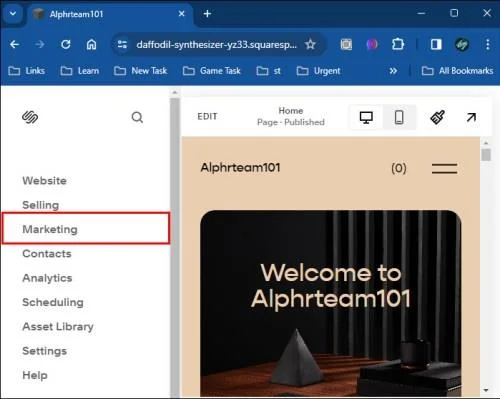Viewport: 500px width, 399px height.
Task: Click the screenshot extension icon
Action: click(346, 44)
